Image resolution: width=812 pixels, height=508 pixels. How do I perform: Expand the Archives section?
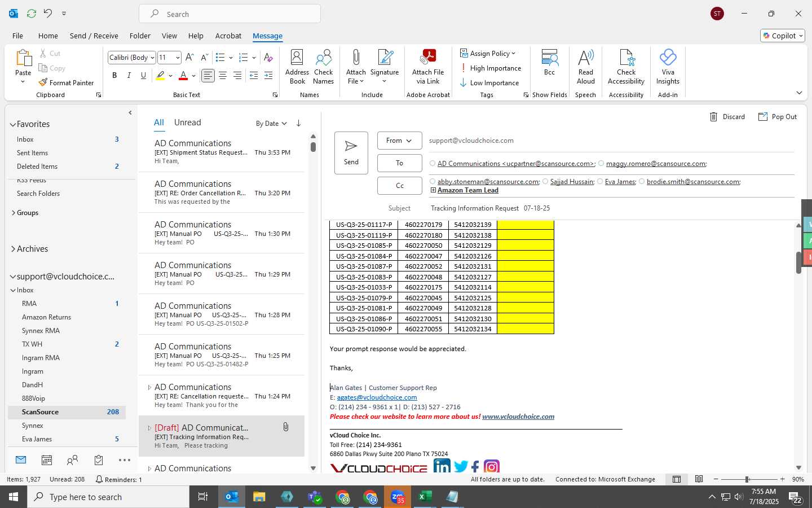coord(14,249)
